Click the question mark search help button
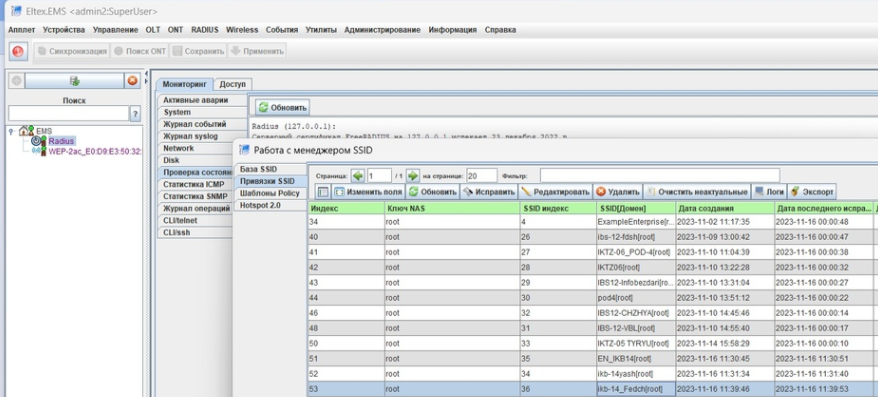This screenshot has height=397, width=878. (135, 114)
